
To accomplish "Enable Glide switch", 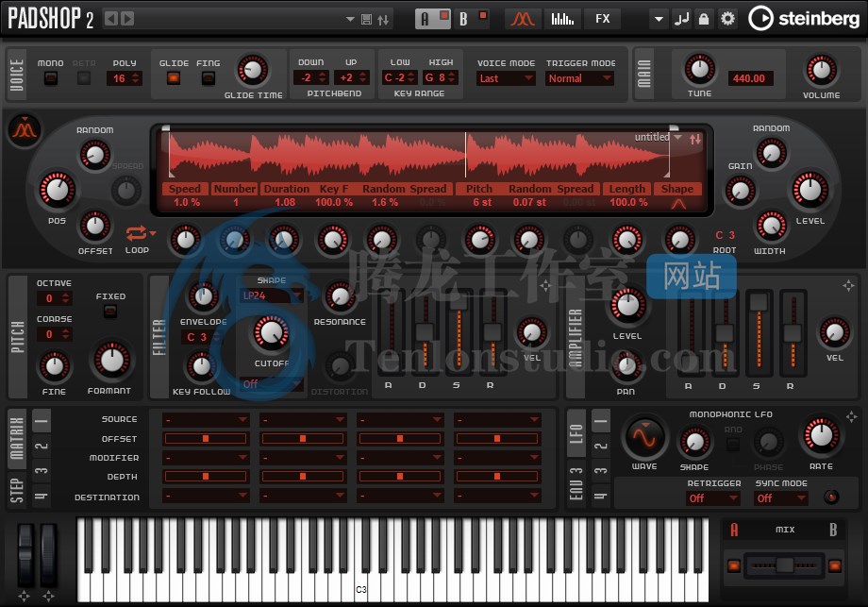I will [x=174, y=78].
